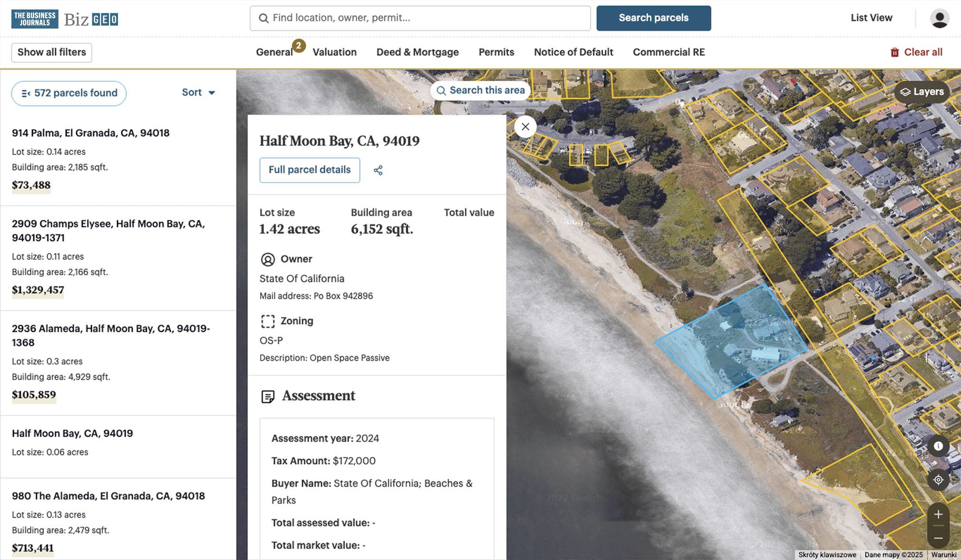Open the Permits filter tab
Image resolution: width=961 pixels, height=560 pixels.
[496, 52]
